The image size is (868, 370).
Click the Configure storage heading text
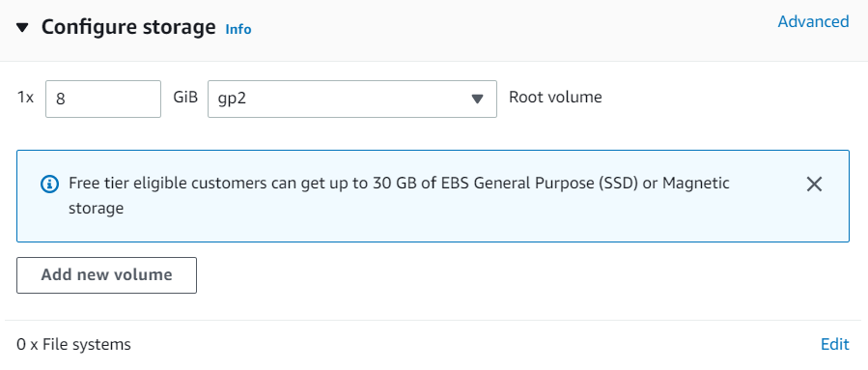tap(128, 27)
